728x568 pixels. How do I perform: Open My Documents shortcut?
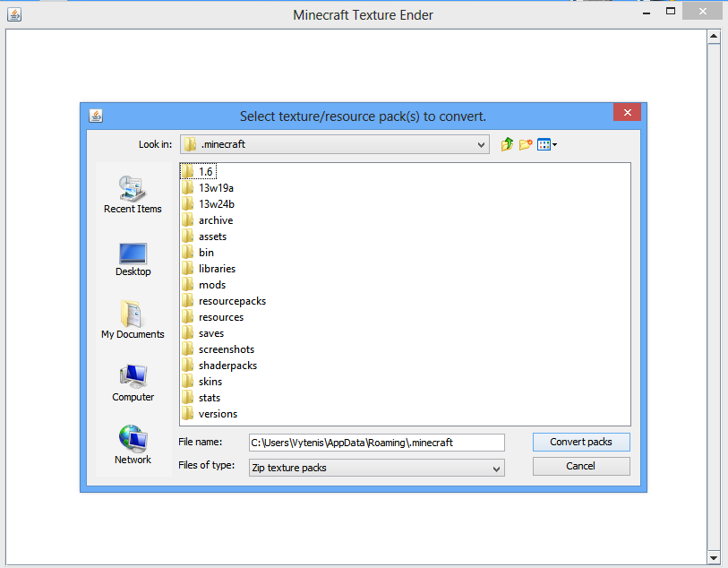coord(133,320)
